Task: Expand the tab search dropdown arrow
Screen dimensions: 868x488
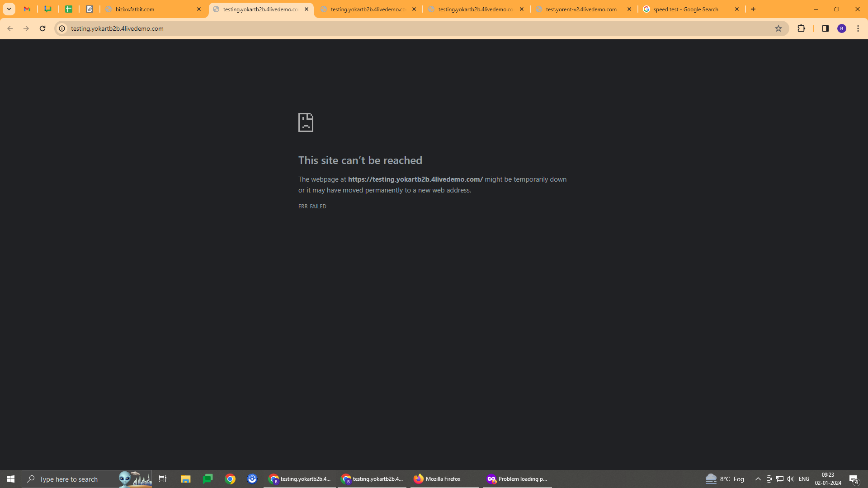Action: point(9,9)
